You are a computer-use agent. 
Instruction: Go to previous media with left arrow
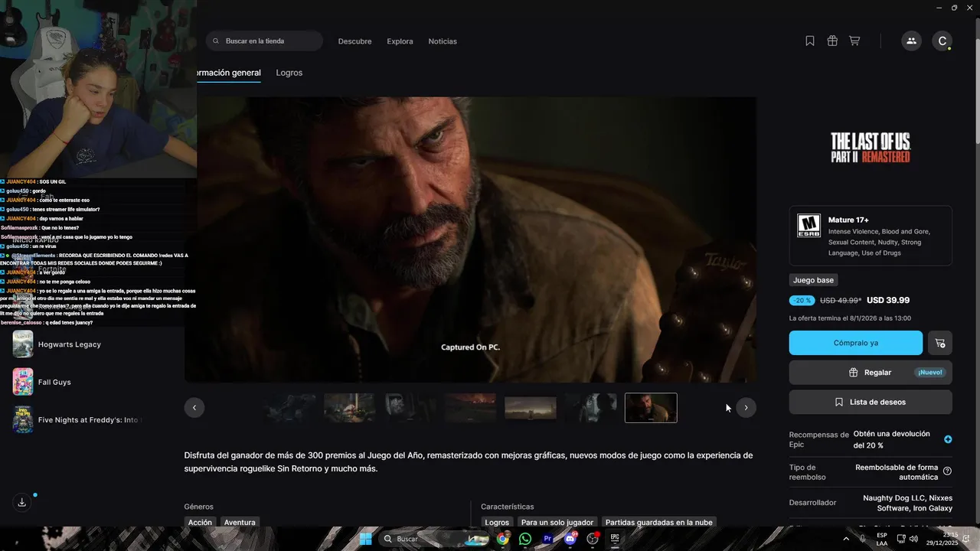click(194, 408)
